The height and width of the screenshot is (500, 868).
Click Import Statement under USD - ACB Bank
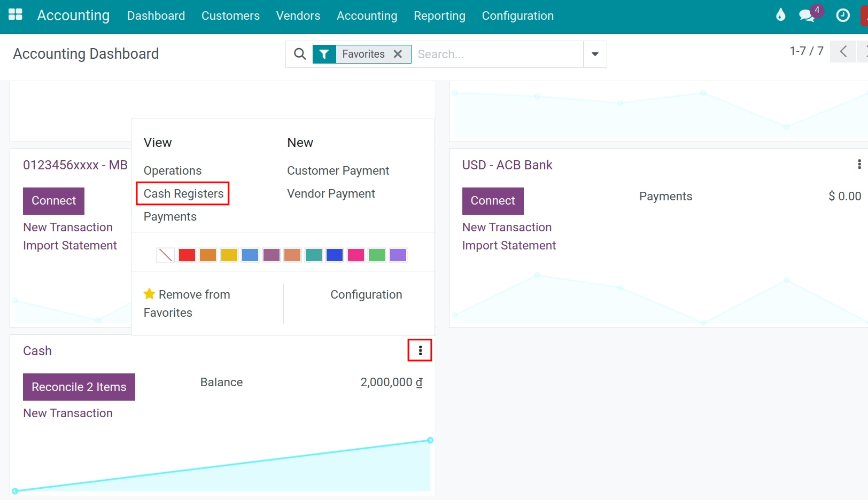point(509,245)
